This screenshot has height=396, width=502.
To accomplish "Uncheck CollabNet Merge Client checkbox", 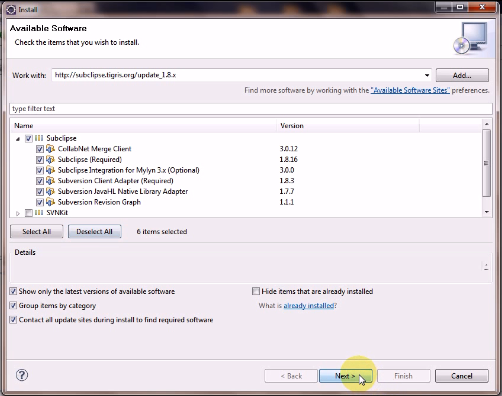I will click(x=40, y=149).
